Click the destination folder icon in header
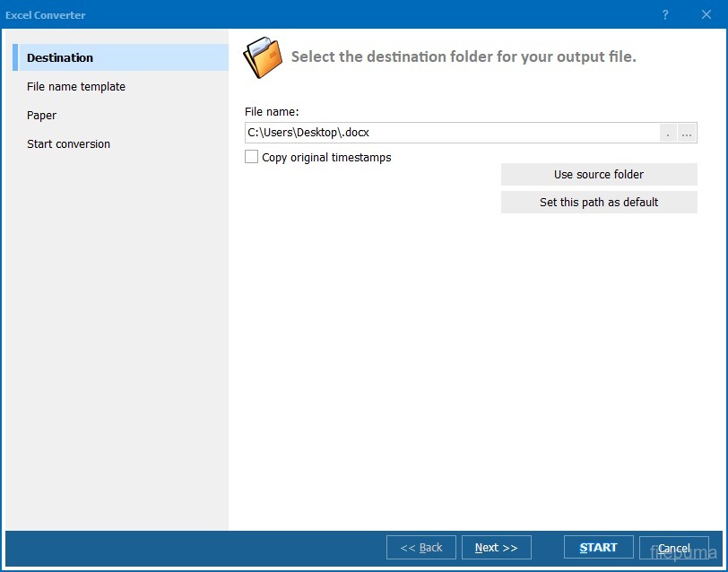728x572 pixels. (263, 57)
